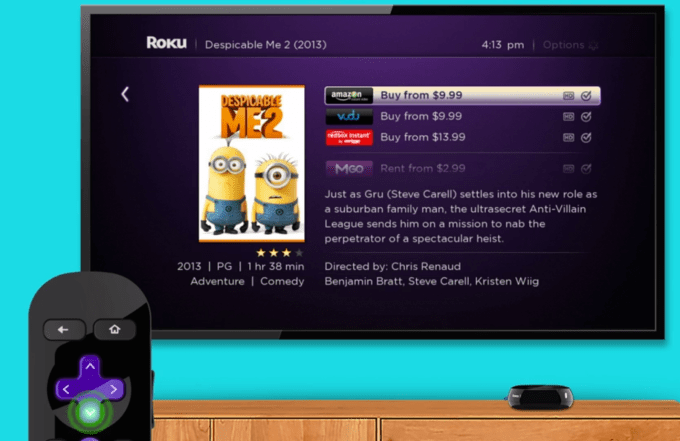Click the 1 hr 38 min runtime

tap(276, 266)
